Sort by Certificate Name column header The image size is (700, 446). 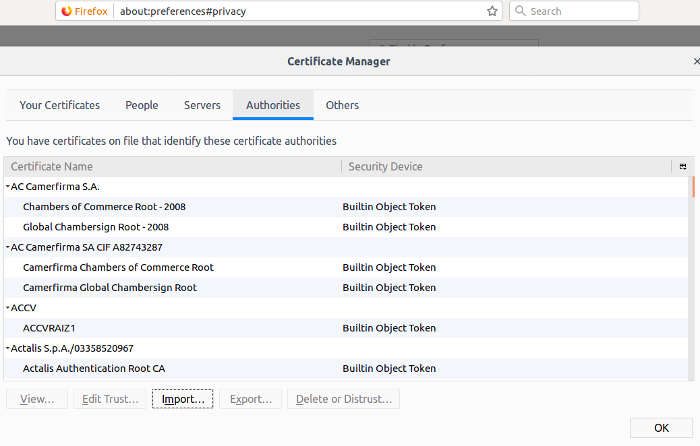pyautogui.click(x=173, y=167)
